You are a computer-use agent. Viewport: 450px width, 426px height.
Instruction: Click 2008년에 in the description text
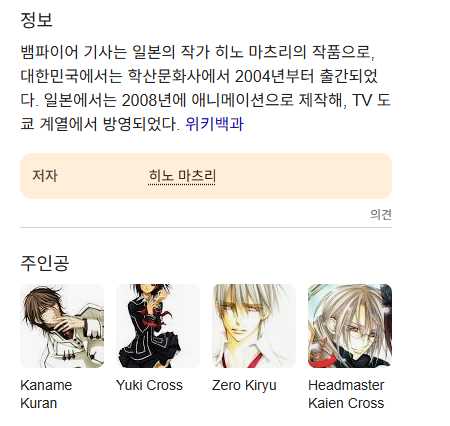point(154,100)
